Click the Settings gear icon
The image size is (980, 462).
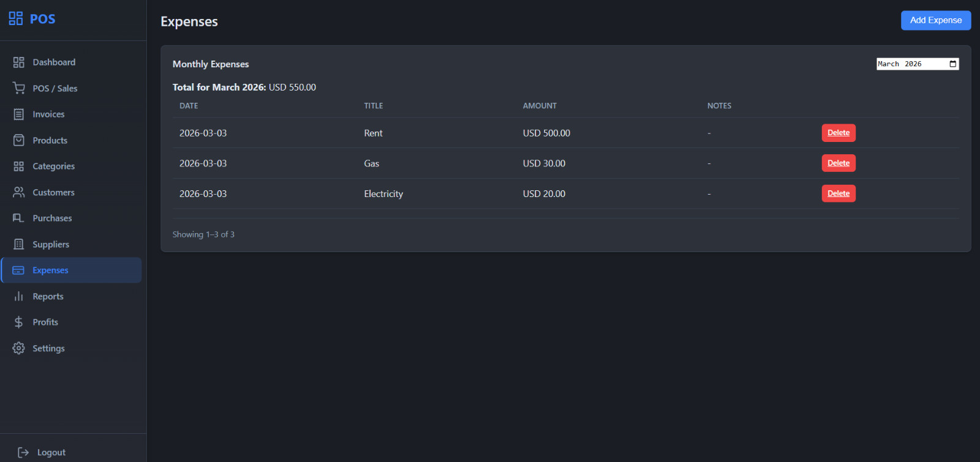(x=19, y=348)
